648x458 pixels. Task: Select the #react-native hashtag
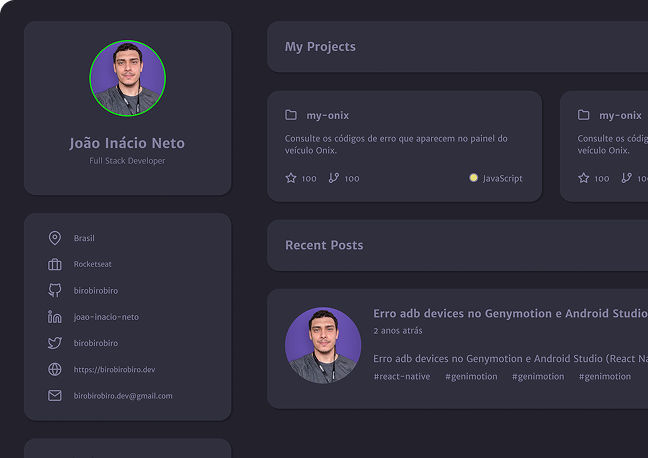(x=402, y=376)
